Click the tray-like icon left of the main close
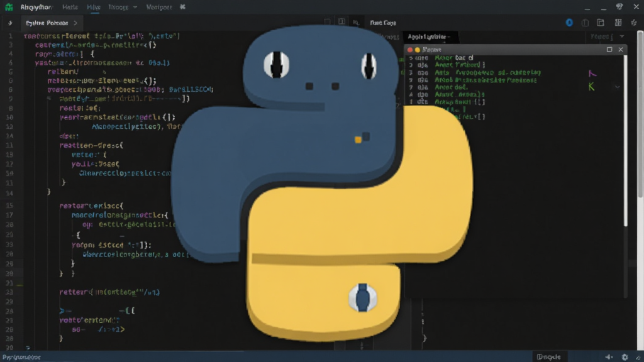Image resolution: width=644 pixels, height=362 pixels. [619, 6]
